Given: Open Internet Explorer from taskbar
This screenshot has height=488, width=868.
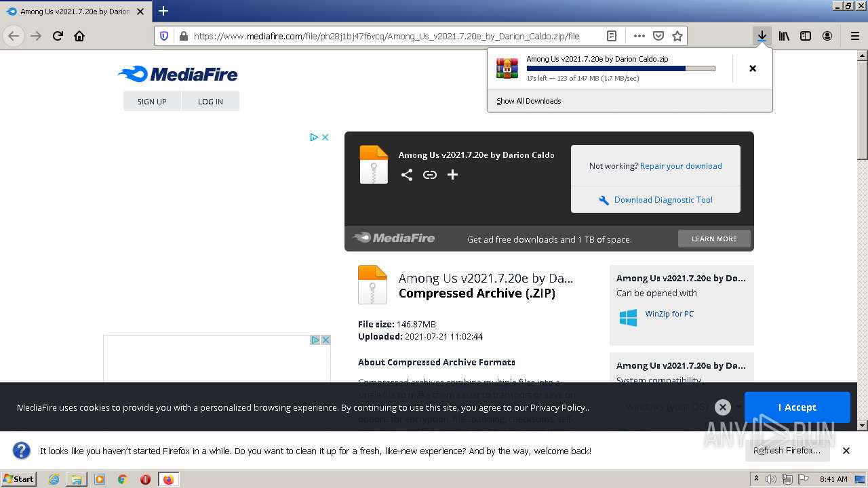Looking at the screenshot, I should coord(54,479).
